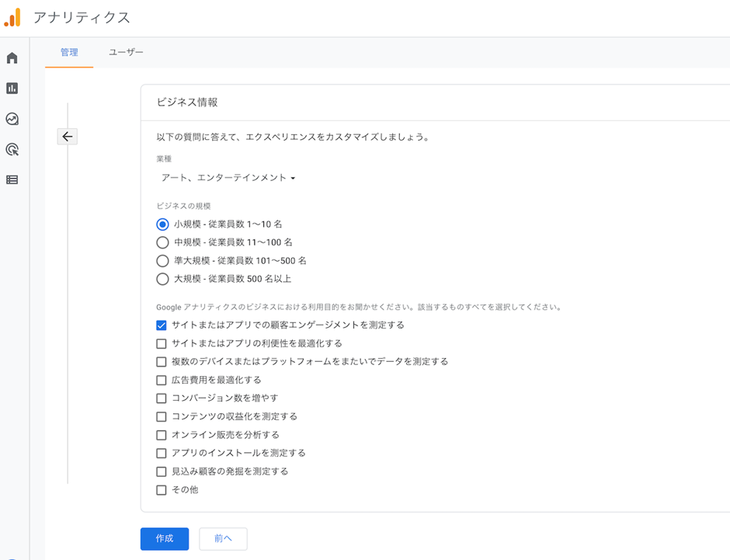Open the Explore icon in sidebar
Image resolution: width=730 pixels, height=560 pixels.
click(12, 119)
